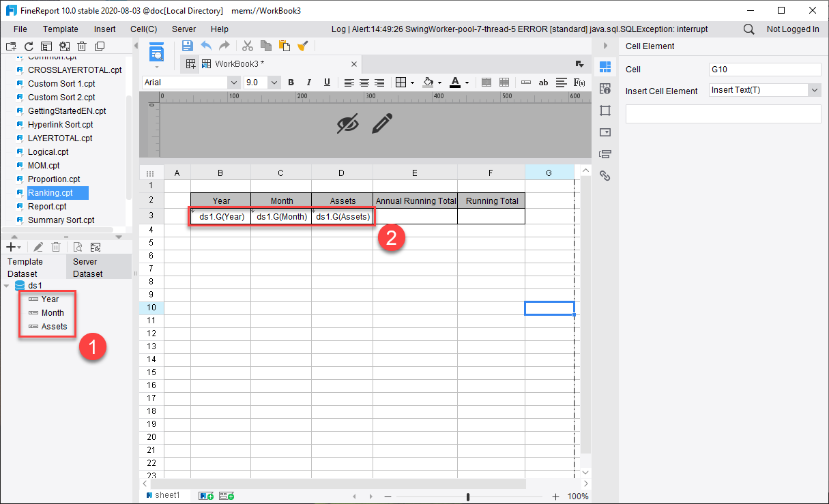Select cell containing ds1.G(Month)
Image resolution: width=829 pixels, height=504 pixels.
(281, 216)
